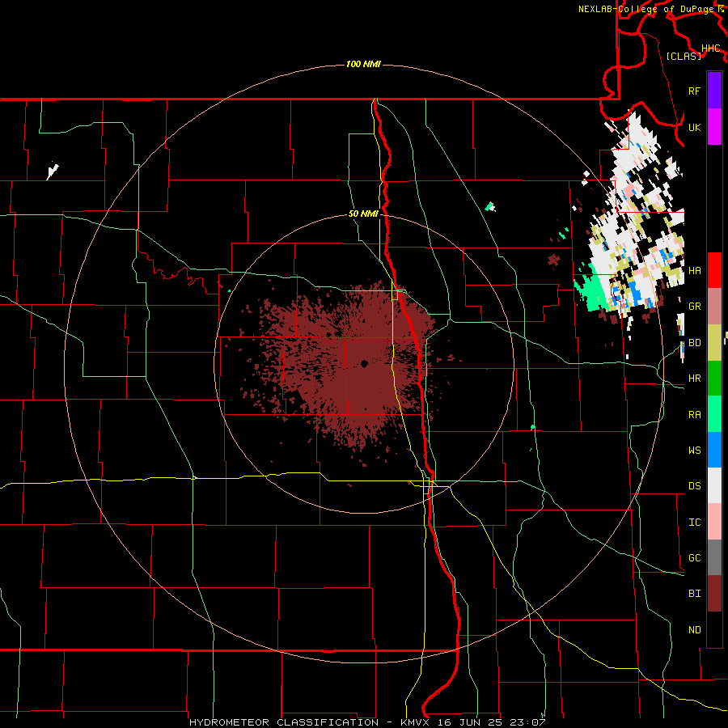Image resolution: width=728 pixels, height=728 pixels.
Task: Click the UK legend label
Action: pos(694,128)
